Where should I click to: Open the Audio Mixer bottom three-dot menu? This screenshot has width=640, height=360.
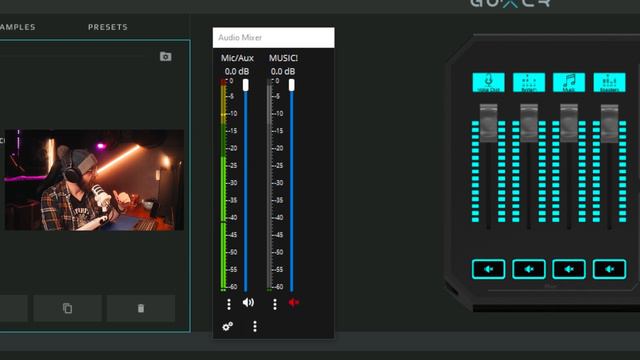tap(255, 326)
